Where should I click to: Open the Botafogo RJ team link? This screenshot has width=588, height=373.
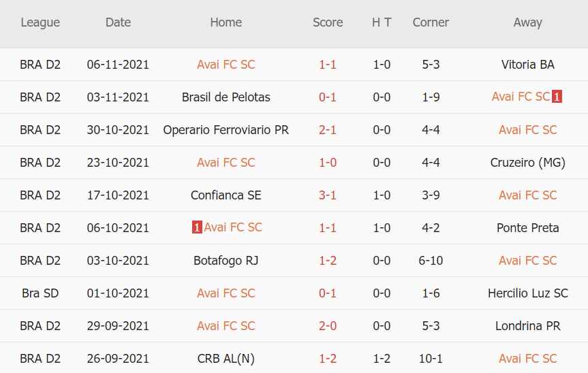coord(226,261)
